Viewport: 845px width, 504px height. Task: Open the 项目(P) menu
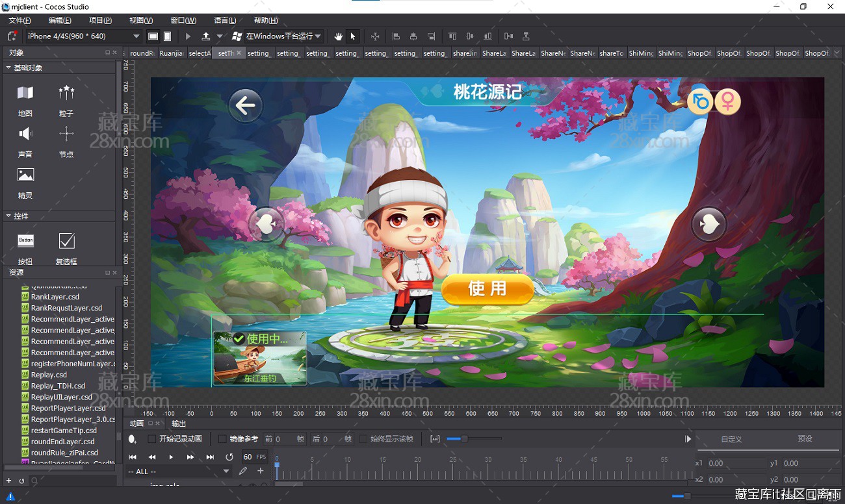coord(100,21)
